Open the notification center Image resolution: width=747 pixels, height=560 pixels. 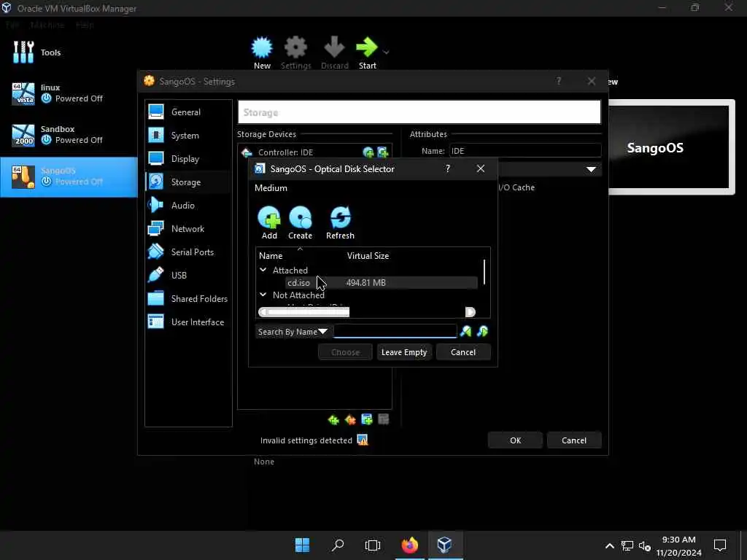pyautogui.click(x=720, y=545)
